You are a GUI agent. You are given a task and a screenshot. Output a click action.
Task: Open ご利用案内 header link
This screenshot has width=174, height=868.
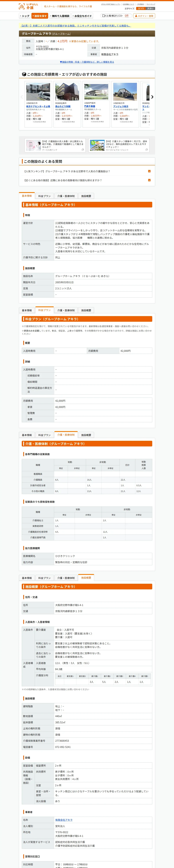(x=140, y=4)
